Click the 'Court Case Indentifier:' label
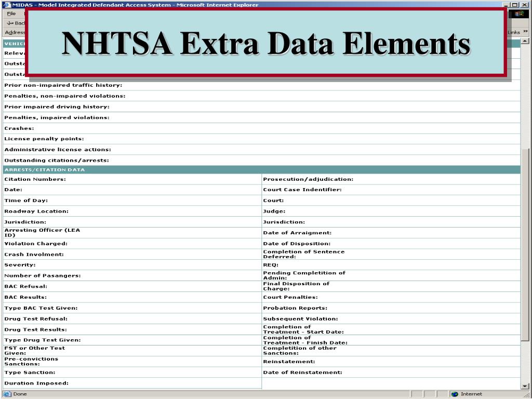The width and height of the screenshot is (532, 399). (302, 190)
